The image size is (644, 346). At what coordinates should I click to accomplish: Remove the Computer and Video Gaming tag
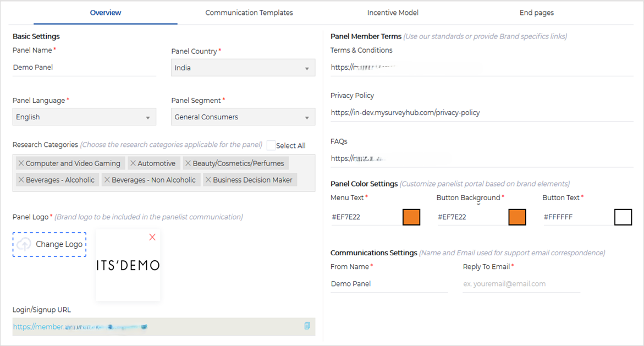pyautogui.click(x=21, y=163)
